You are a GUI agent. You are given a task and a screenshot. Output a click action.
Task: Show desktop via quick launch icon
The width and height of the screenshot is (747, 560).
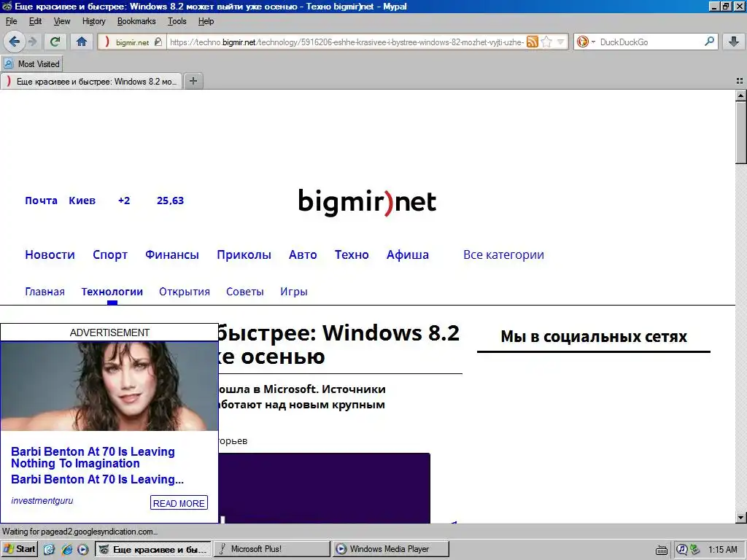click(50, 550)
